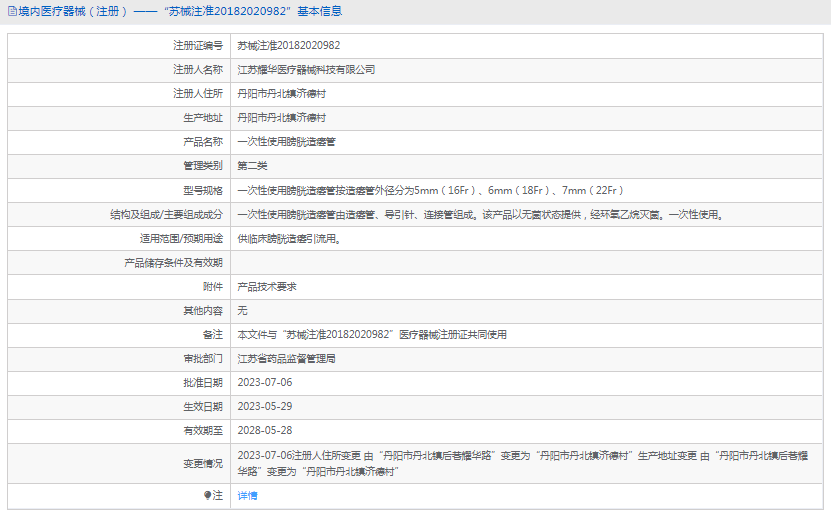Click the 有效期至 label

tap(203, 430)
